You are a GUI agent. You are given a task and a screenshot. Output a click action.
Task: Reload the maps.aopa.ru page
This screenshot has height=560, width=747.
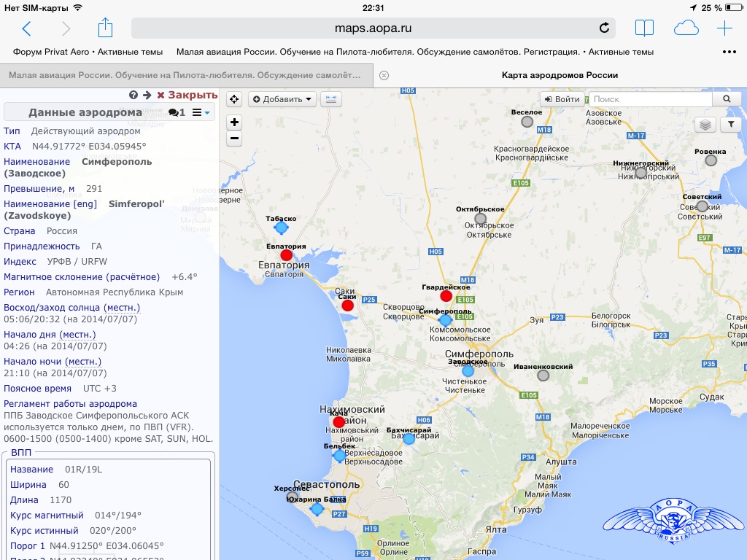point(604,28)
